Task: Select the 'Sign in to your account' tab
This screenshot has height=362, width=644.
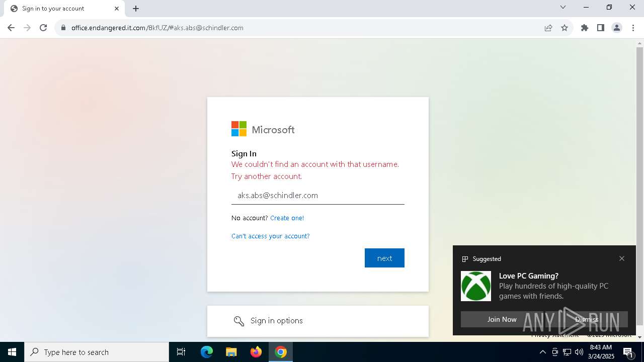Action: [64, 9]
